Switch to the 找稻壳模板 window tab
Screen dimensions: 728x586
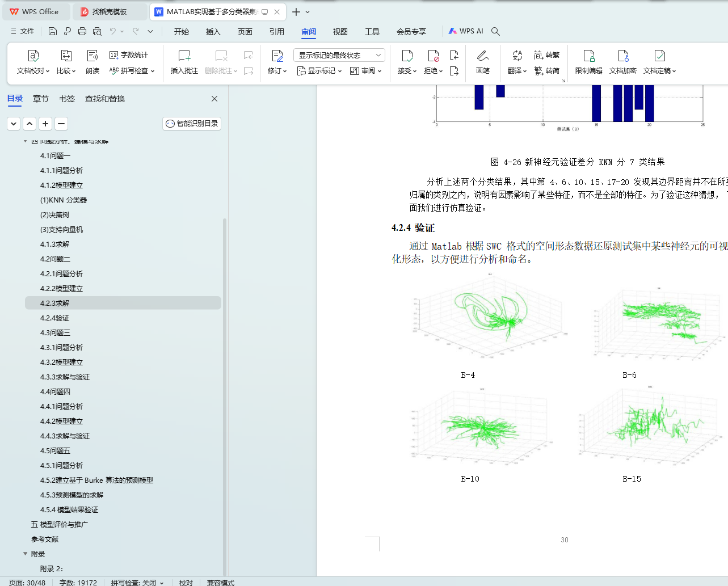(110, 11)
